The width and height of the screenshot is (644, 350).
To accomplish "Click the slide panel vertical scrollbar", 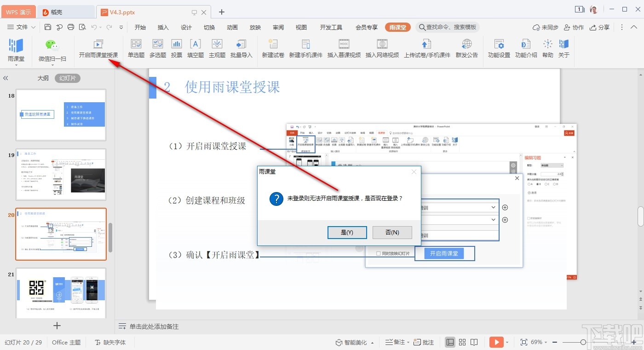I will 110,238.
